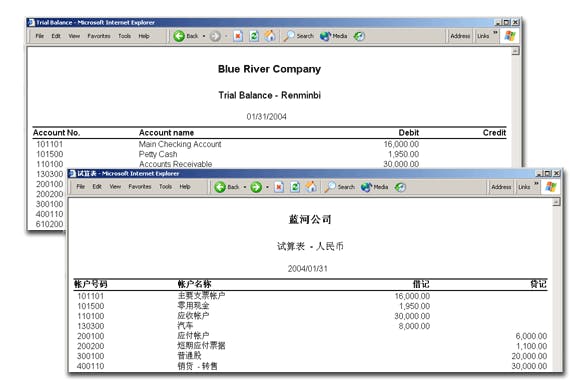This screenshot has height=384, width=570.
Task: Click the Refresh icon in the Trial Balance toolbar
Action: coord(254,36)
